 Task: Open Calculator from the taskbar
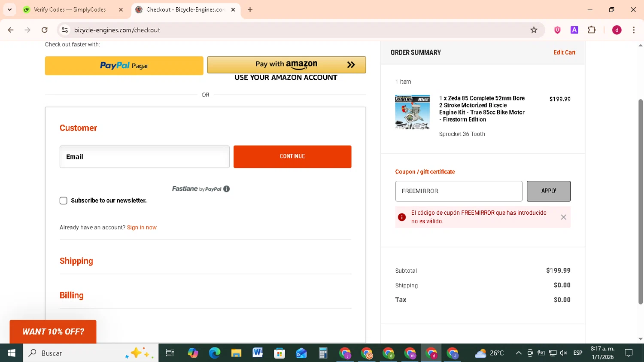pos(323,353)
